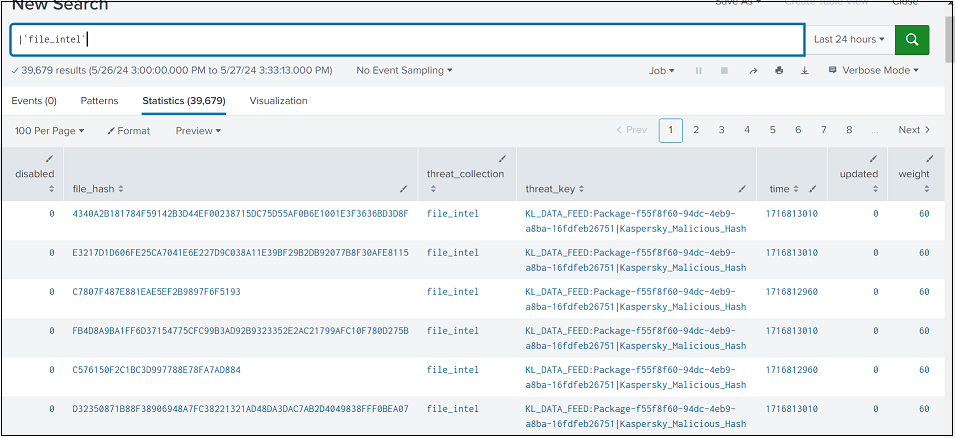This screenshot has height=438, width=955.
Task: Edit the file_hash column with pencil icon
Action: pyautogui.click(x=403, y=188)
